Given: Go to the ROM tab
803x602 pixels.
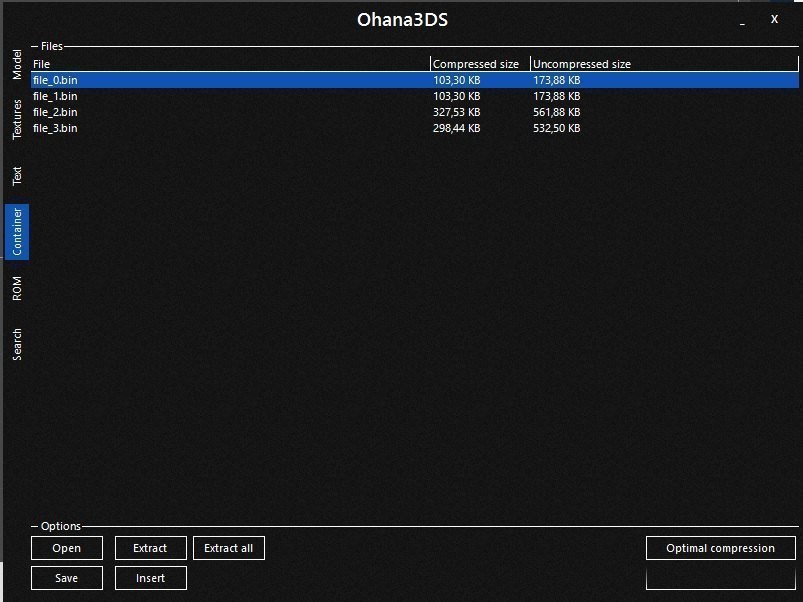Looking at the screenshot, I should coord(17,288).
